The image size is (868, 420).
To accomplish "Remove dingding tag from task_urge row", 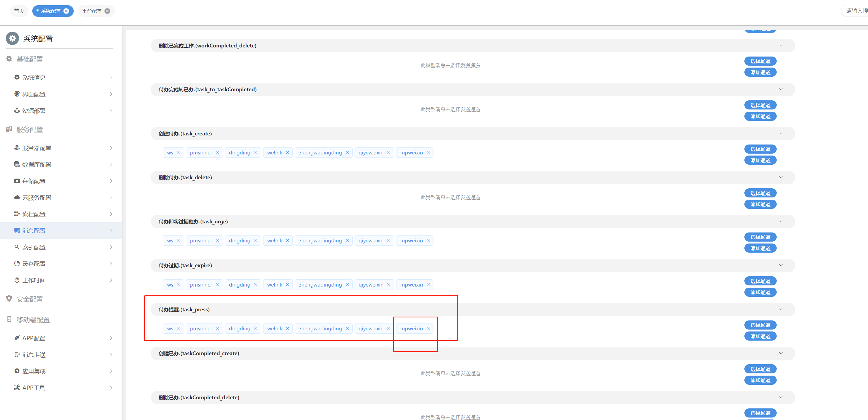I will pyautogui.click(x=256, y=240).
